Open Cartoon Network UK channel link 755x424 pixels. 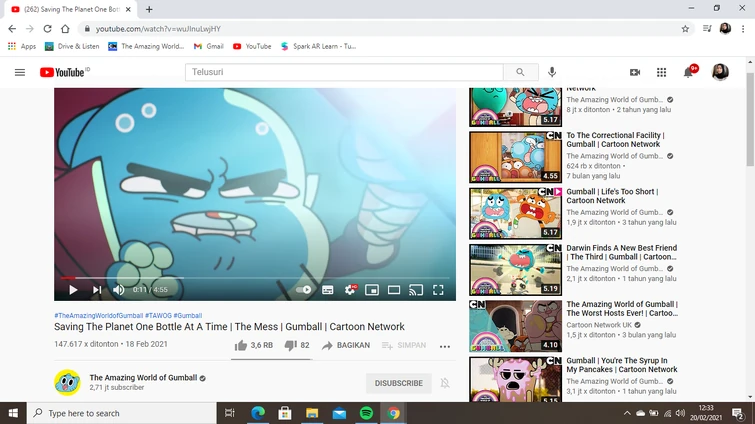pos(599,325)
